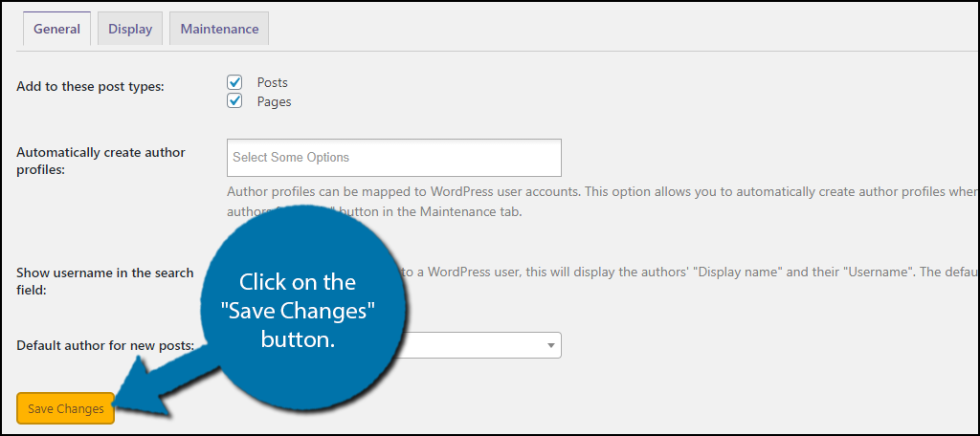Click the Select Some Options field
980x436 pixels.
tap(393, 157)
